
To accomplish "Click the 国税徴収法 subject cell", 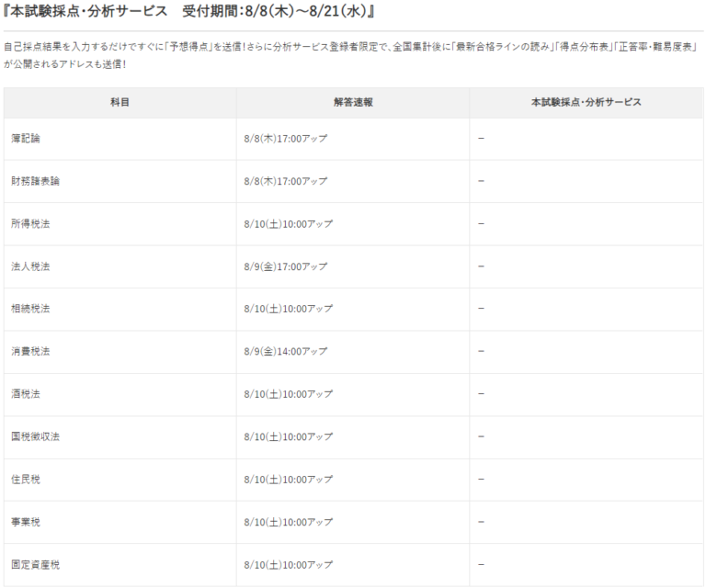I will click(x=36, y=436).
